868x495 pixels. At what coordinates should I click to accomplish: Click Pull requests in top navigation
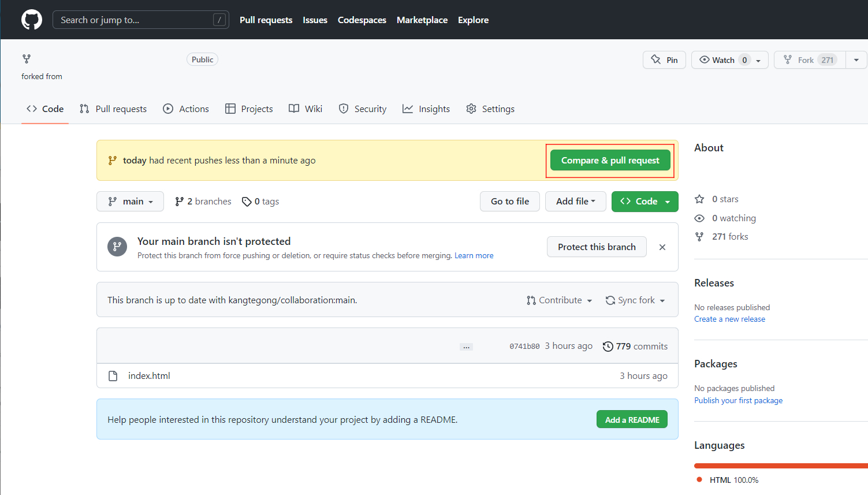266,20
